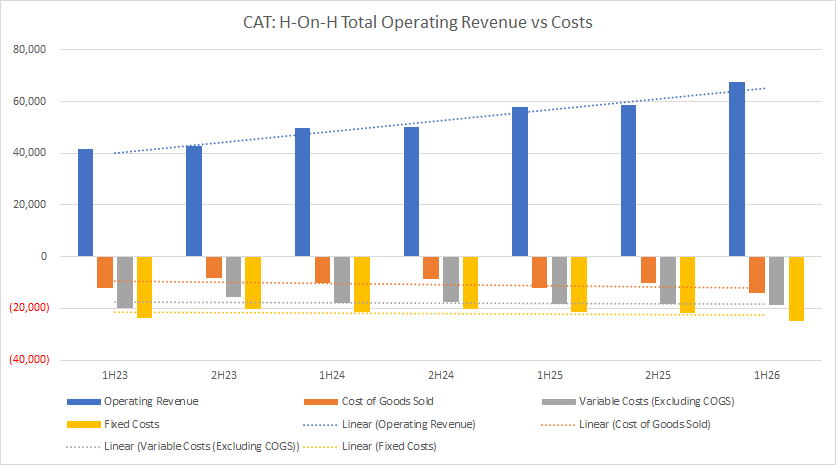Screen dimensions: 836x465
Task: Select the orange COGS bar for 1H25
Action: pos(540,272)
